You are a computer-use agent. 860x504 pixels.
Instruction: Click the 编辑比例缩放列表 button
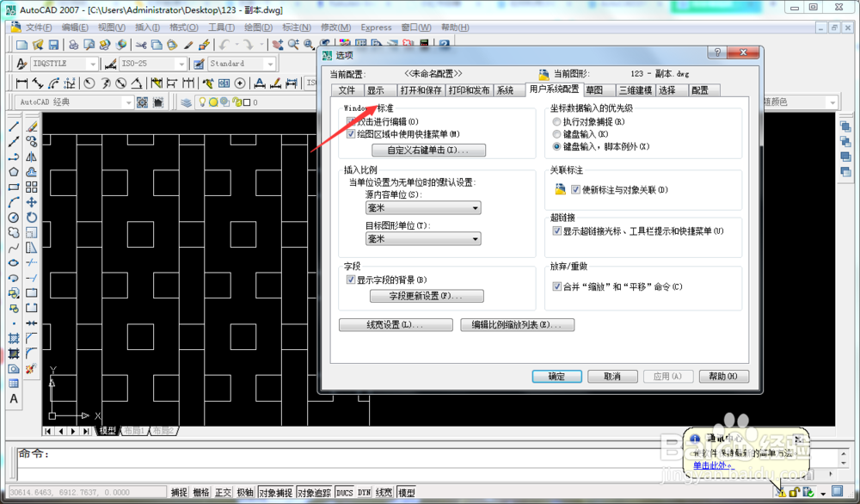[517, 325]
